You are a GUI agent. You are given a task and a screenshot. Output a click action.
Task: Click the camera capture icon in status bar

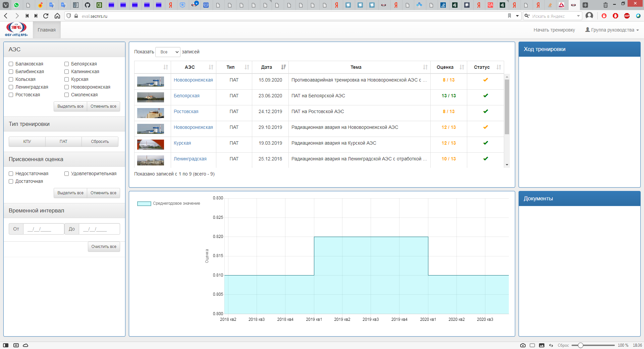[523, 345]
